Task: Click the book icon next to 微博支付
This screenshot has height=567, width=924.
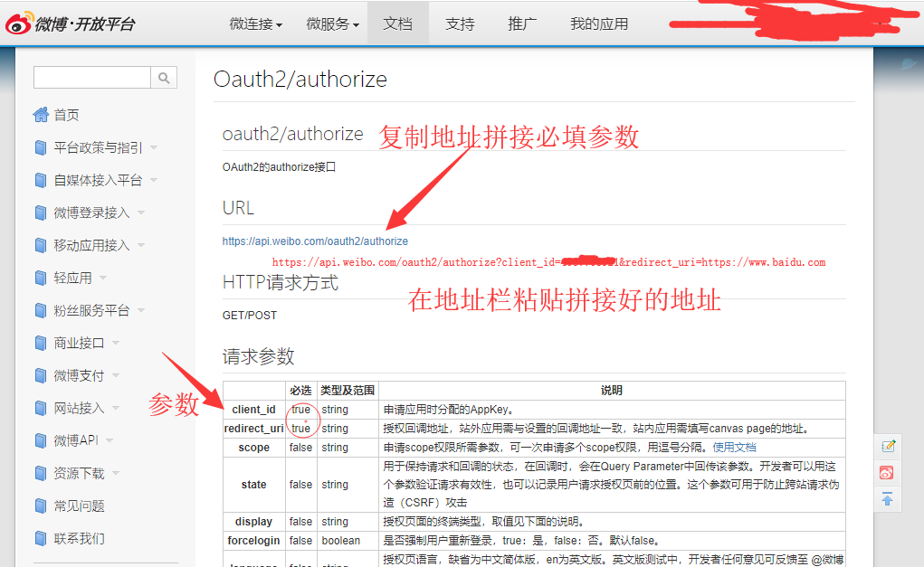Action: (x=41, y=375)
